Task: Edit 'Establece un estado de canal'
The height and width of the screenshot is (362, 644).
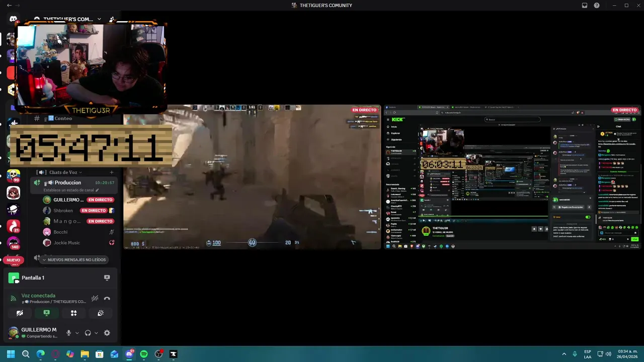Action: click(x=71, y=190)
